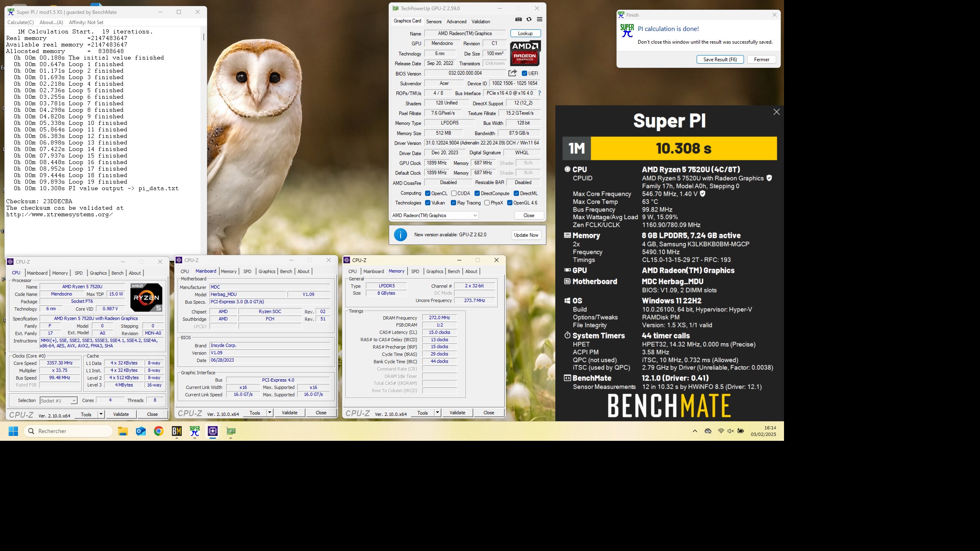The image size is (980, 551).
Task: Click the GPU-Z refresh icon
Action: 529,19
